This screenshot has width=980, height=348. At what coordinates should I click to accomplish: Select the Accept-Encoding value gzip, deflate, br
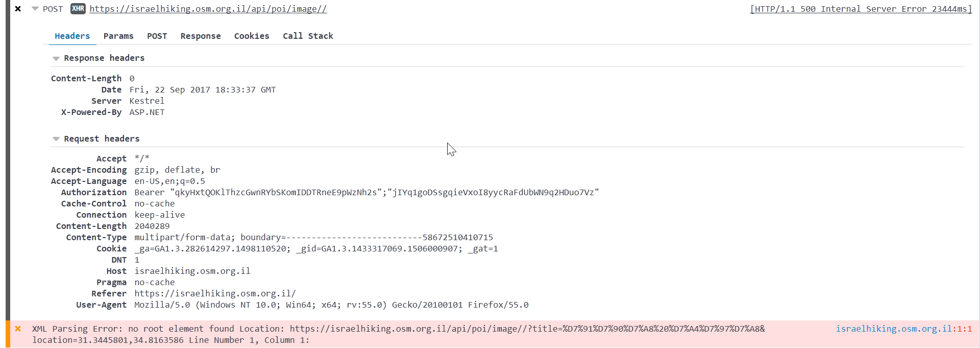click(x=177, y=170)
